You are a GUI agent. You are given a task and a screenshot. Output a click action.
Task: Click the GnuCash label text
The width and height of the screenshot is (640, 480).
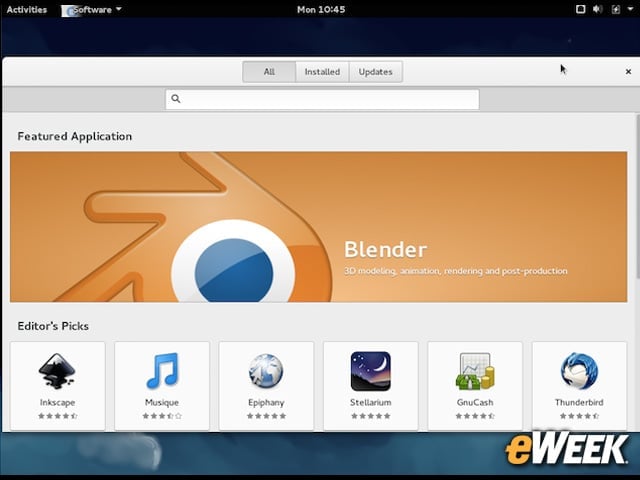tap(475, 402)
